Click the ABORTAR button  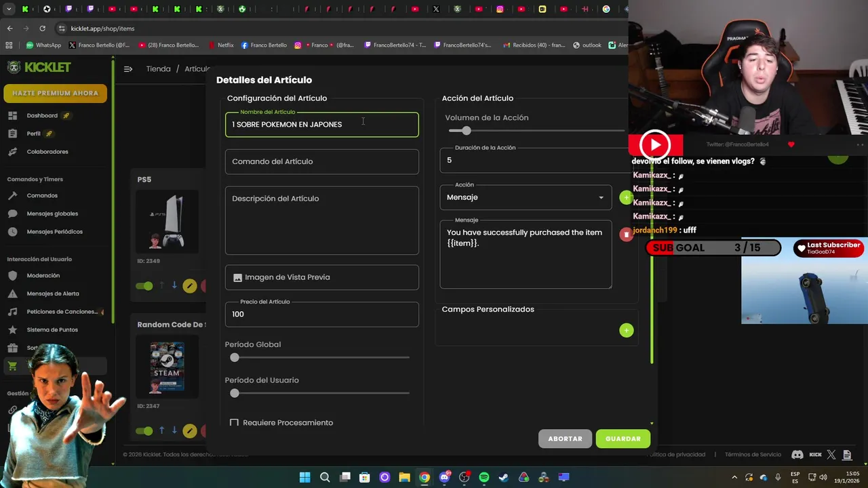(565, 439)
